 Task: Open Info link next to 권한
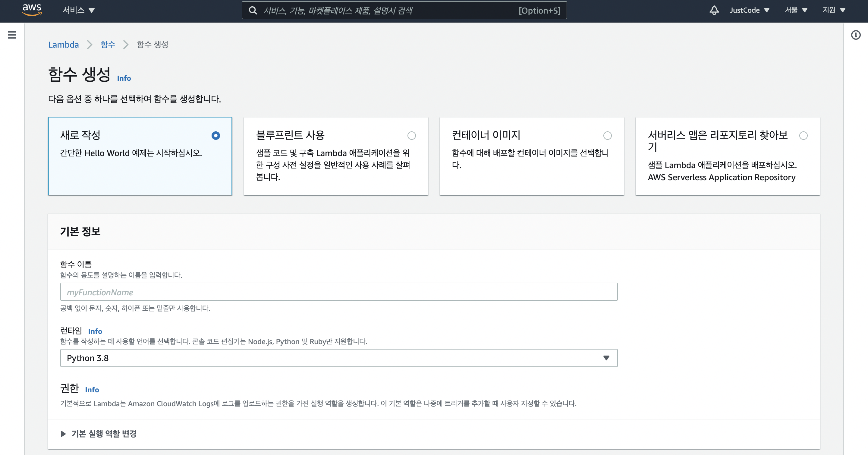coord(92,390)
